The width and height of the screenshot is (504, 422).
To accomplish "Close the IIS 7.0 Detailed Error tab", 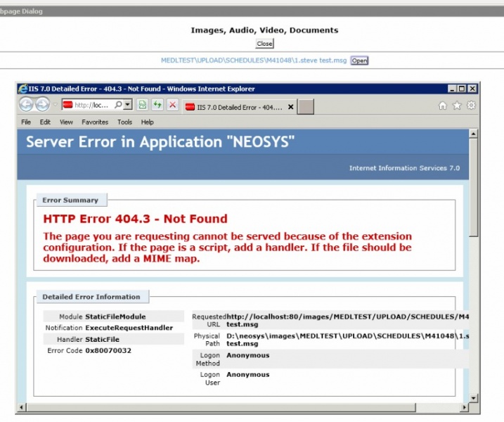I will [x=290, y=107].
